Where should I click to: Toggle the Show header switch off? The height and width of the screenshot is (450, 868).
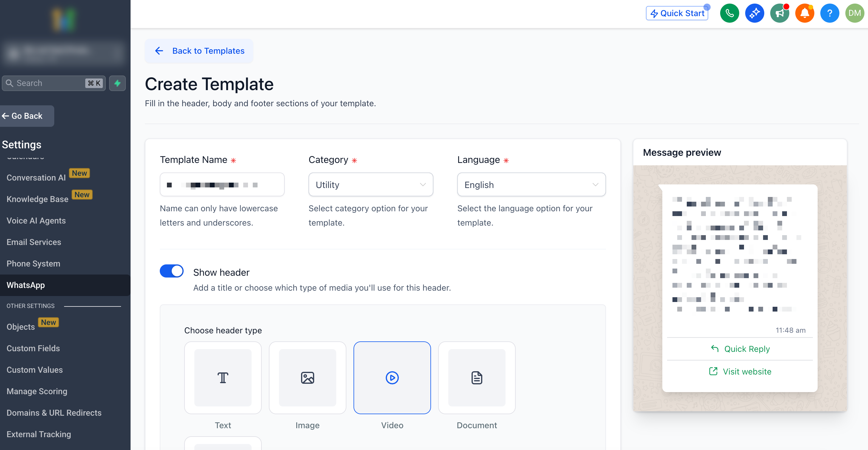click(171, 271)
